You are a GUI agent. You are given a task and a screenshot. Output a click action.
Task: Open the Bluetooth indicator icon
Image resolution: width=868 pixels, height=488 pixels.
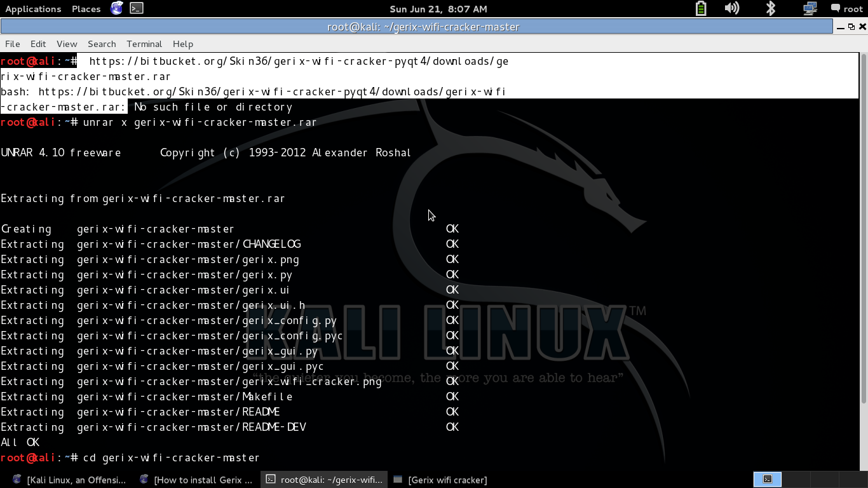tap(771, 8)
